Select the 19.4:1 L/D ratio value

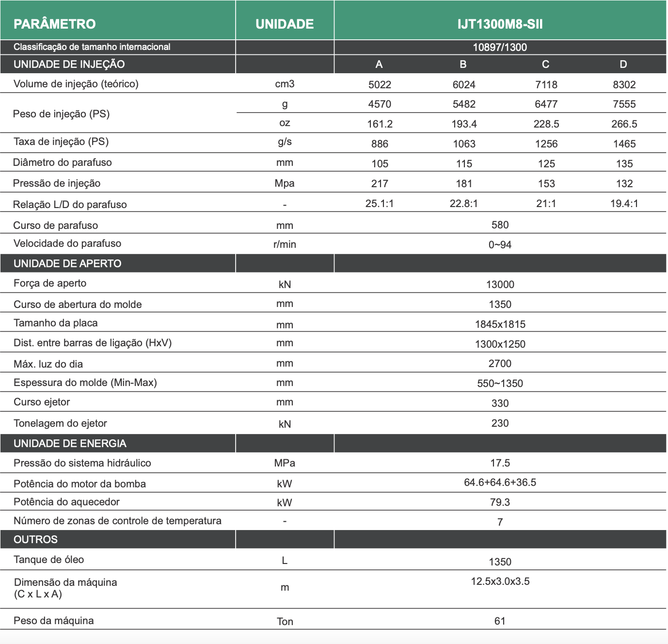point(624,204)
